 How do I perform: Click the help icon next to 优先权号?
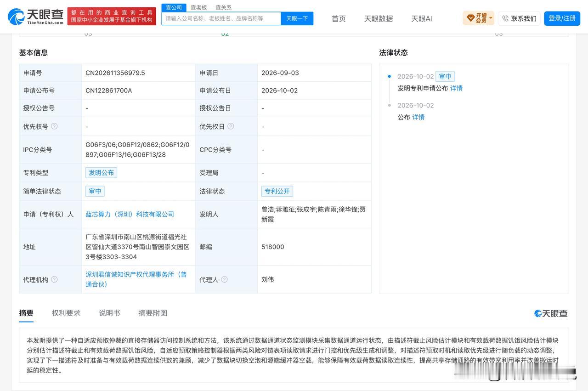click(54, 126)
